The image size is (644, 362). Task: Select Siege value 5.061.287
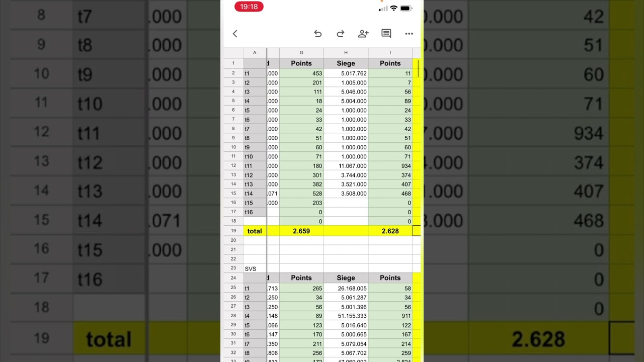tap(346, 297)
